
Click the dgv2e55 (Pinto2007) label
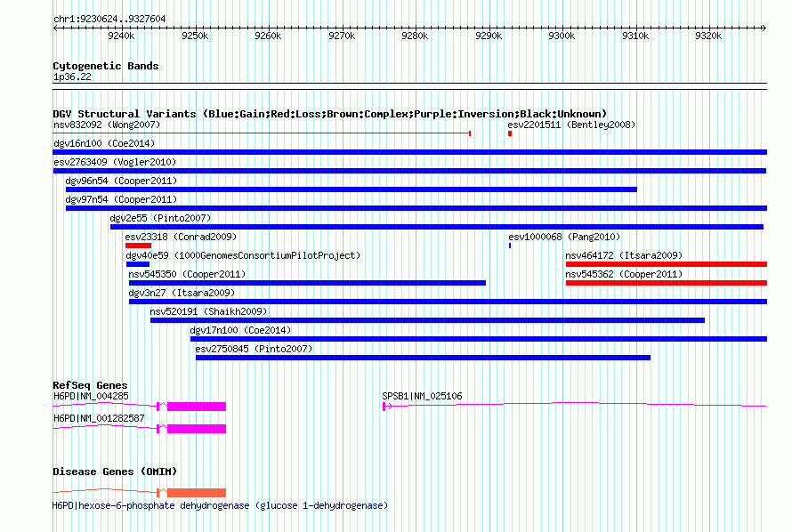coord(160,218)
